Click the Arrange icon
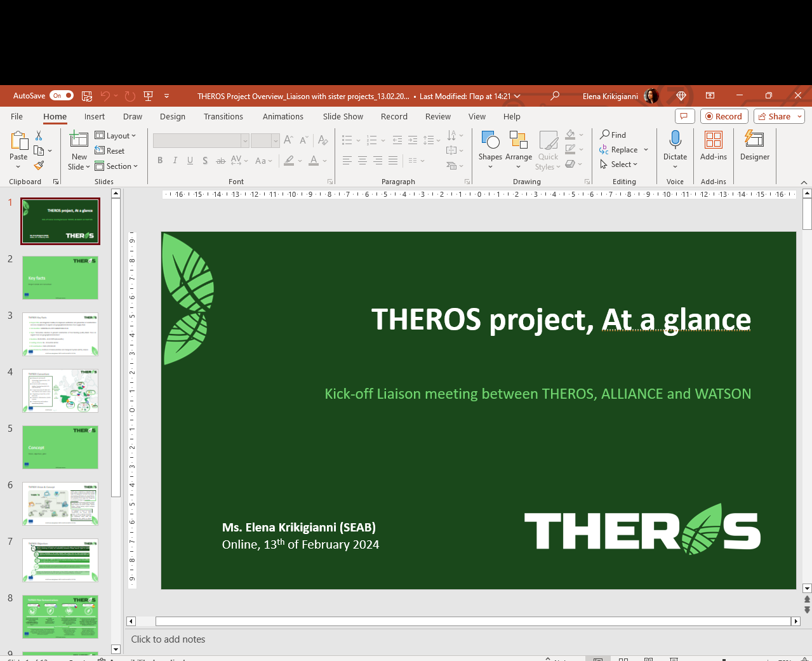The width and height of the screenshot is (812, 661). pyautogui.click(x=519, y=140)
